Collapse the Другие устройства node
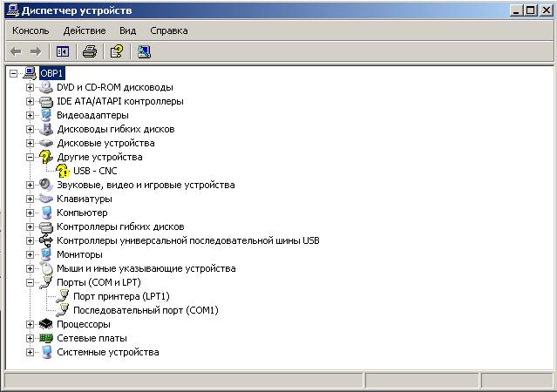The height and width of the screenshot is (392, 557). [30, 157]
